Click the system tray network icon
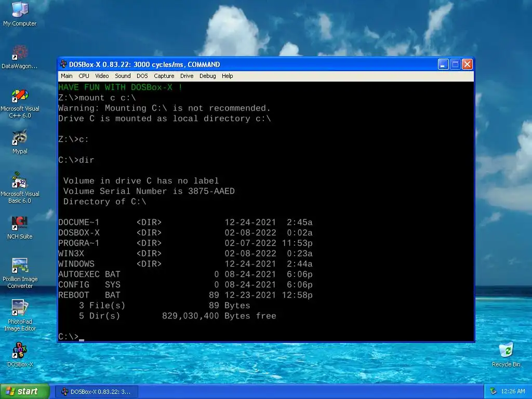This screenshot has width=532, height=399. pyautogui.click(x=493, y=391)
